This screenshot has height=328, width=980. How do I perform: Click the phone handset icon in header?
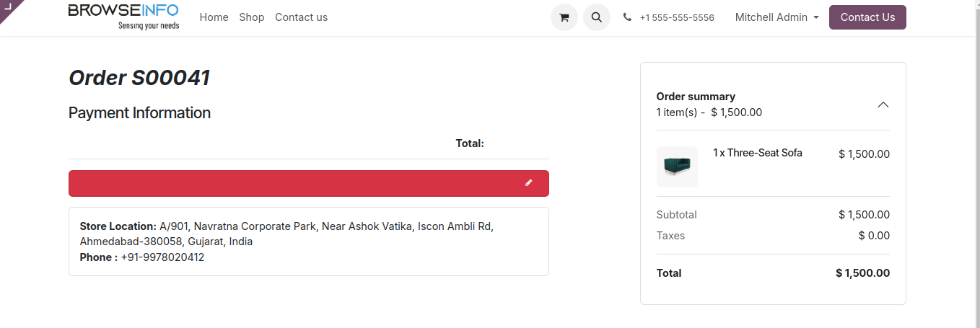[x=627, y=17]
